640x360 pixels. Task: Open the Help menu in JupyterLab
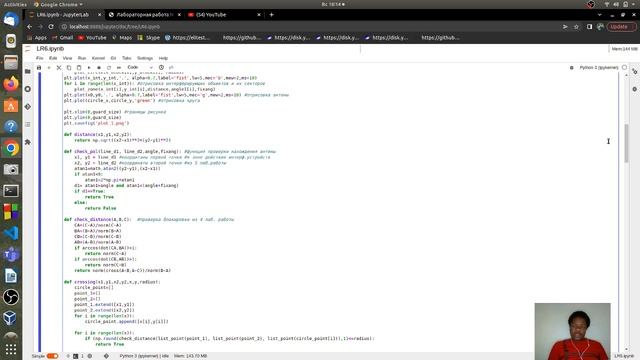163,58
